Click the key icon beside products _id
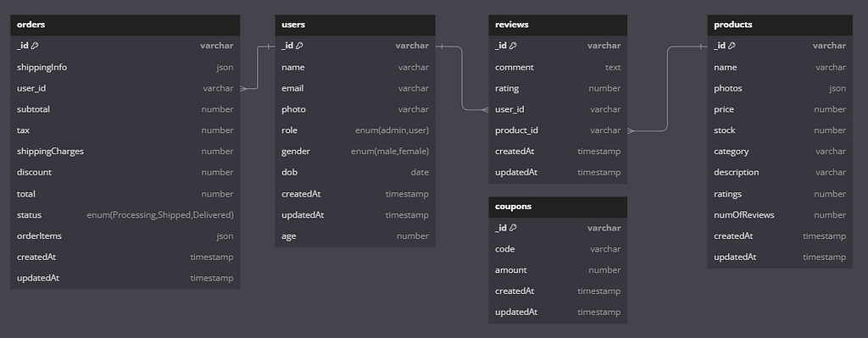The image size is (868, 338). (x=732, y=46)
